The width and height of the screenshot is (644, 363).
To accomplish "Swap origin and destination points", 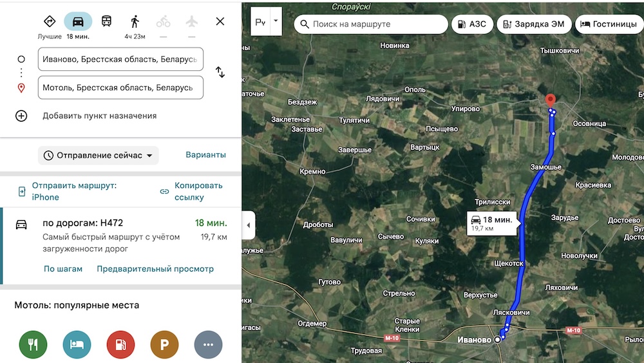I will click(x=220, y=72).
